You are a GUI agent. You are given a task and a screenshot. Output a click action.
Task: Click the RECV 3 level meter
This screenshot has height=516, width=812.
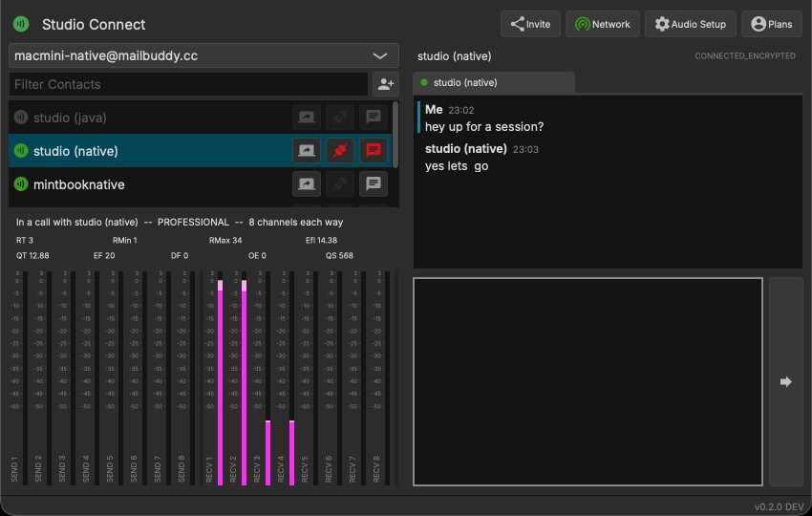(267, 377)
